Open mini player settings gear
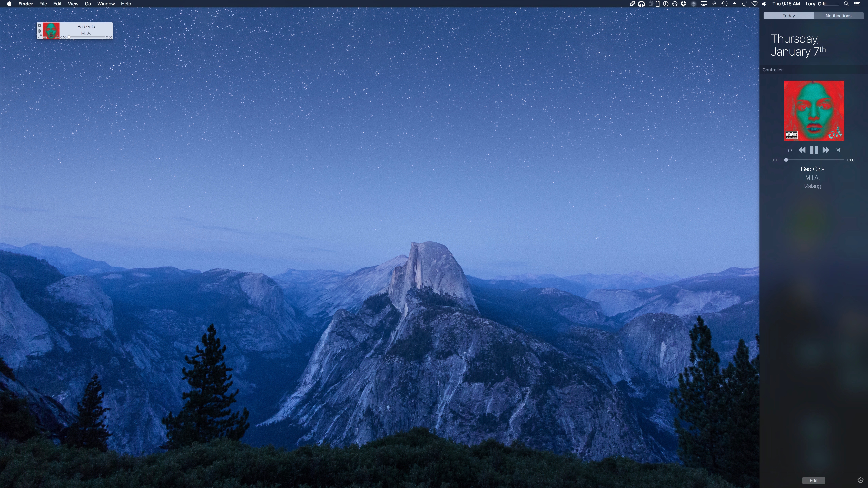 (x=40, y=31)
